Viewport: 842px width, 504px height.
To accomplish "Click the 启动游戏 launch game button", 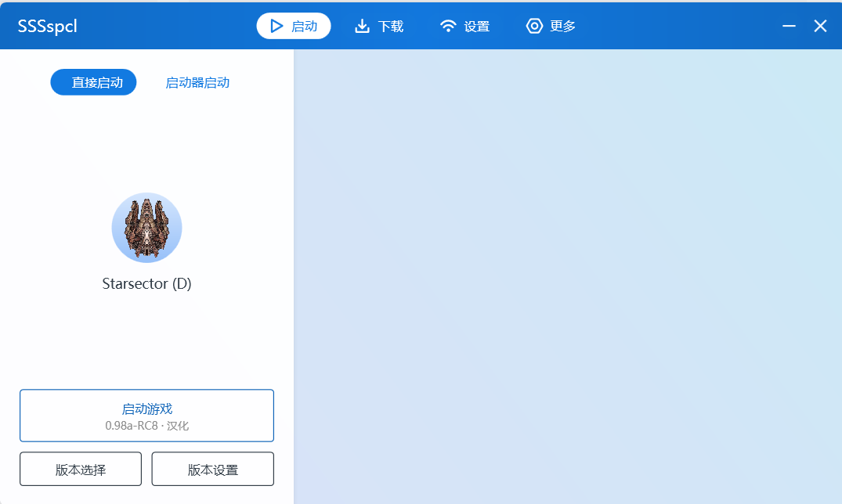I will click(146, 416).
